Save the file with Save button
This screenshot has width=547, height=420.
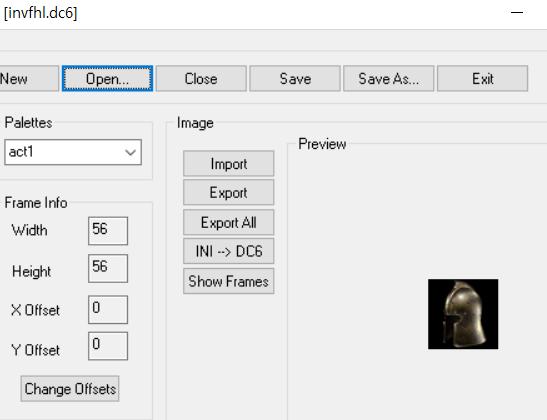point(295,78)
